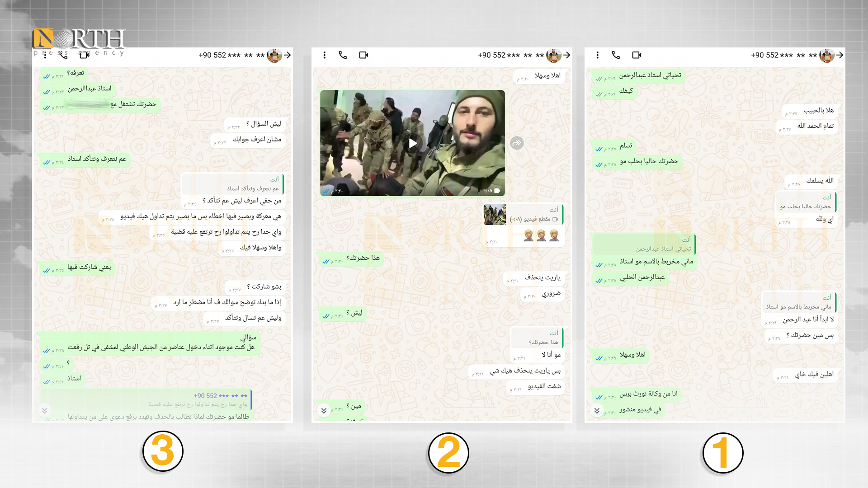Tap quoted reply 'عم نتعرف ونتأكد استاذ' in white bubble
Image resolution: width=868 pixels, height=488 pixels.
tap(233, 184)
